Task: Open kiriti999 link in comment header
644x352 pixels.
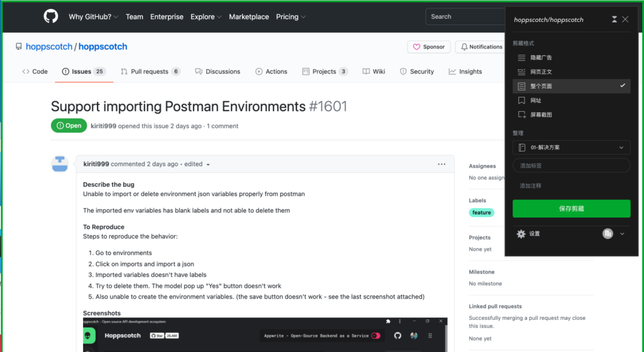Action: (x=96, y=164)
